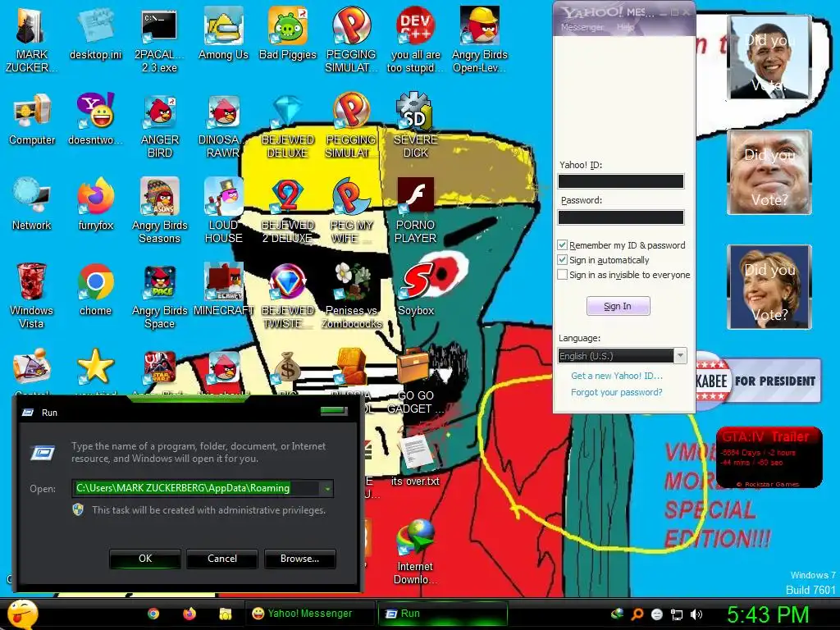
Task: Open the GO GO GADGET briefcase icon
Action: tap(415, 367)
